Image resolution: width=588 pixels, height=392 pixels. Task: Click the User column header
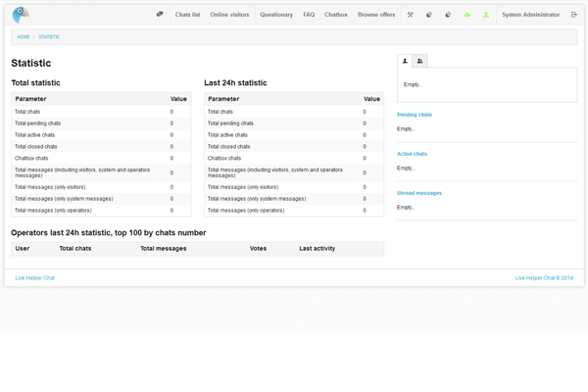click(23, 249)
